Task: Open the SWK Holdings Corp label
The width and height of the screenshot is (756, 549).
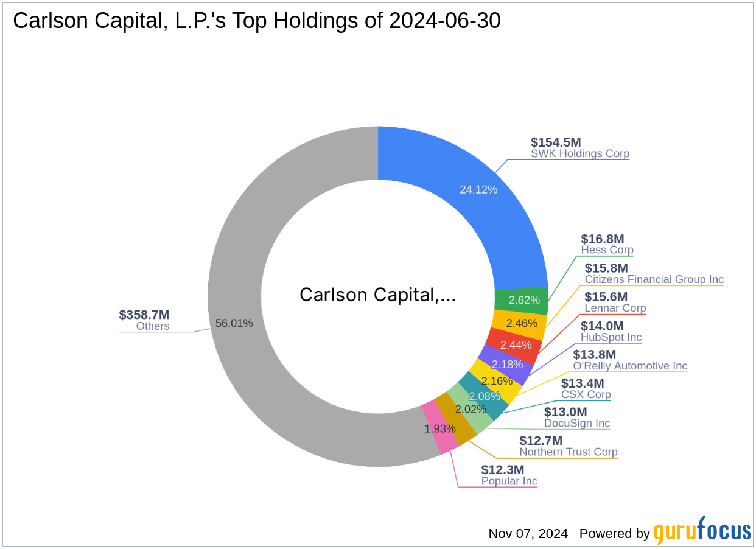Action: [579, 154]
